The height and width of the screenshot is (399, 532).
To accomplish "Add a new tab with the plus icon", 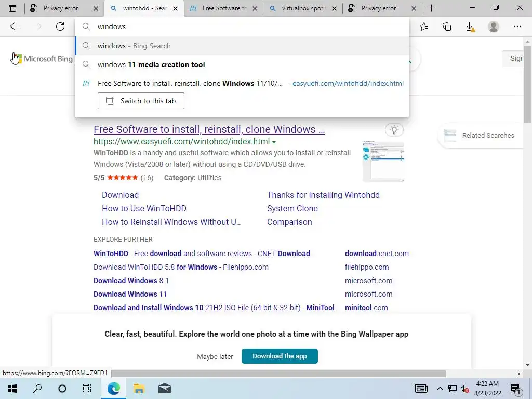I will (431, 8).
